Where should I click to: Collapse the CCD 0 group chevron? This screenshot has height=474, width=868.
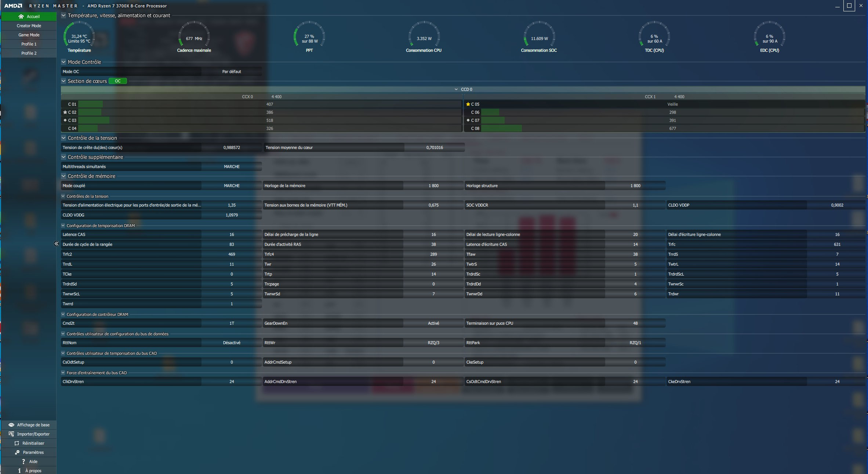click(x=456, y=90)
